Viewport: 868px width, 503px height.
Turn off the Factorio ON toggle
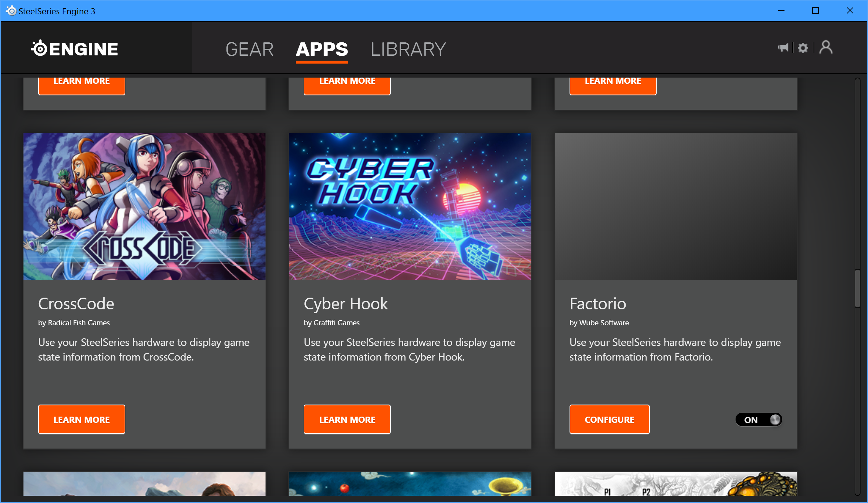coord(759,420)
